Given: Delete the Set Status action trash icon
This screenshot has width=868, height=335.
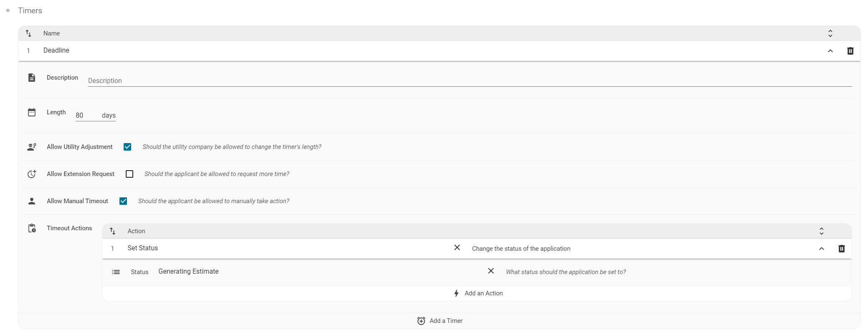Looking at the screenshot, I should 841,249.
